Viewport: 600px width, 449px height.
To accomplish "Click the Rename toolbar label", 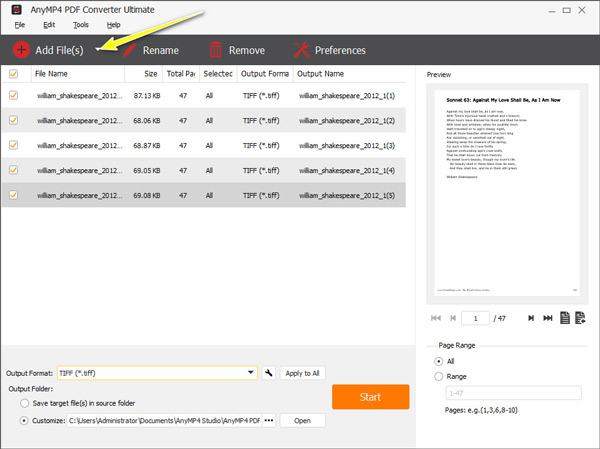I will (x=161, y=50).
